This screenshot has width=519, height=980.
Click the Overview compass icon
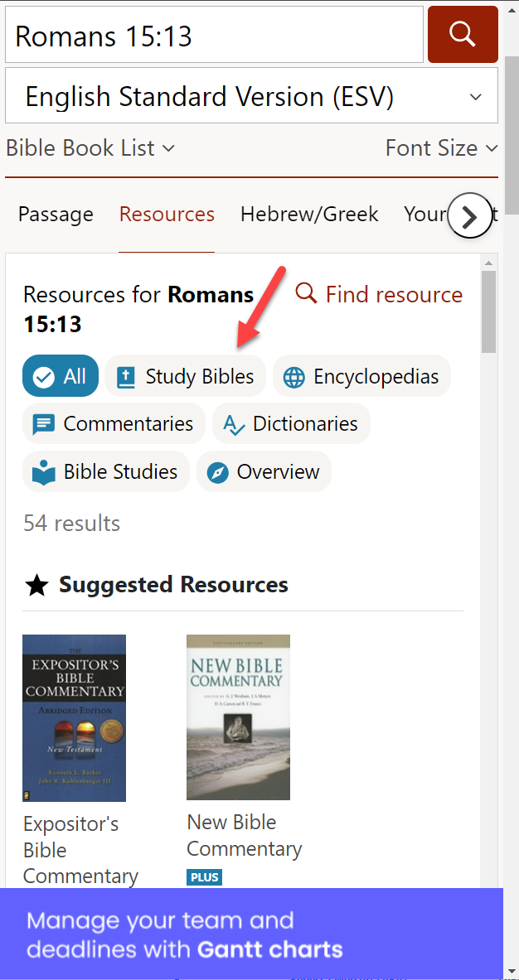click(x=217, y=472)
